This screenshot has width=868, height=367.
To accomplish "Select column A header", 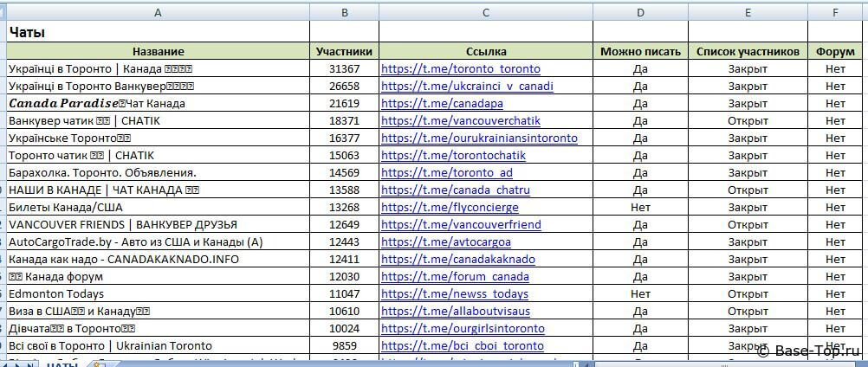I will point(158,11).
